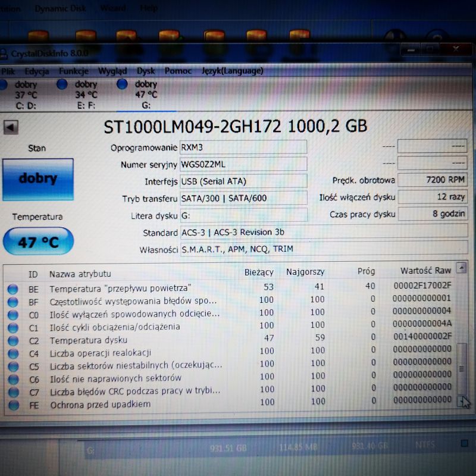Open the Plik menu
Screen dimensions: 476x476
pyautogui.click(x=8, y=71)
